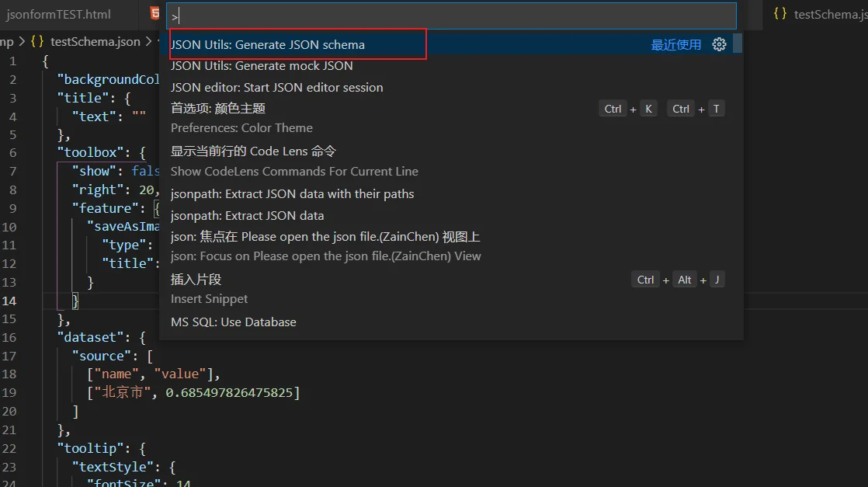Click the 最近使用 label
Viewport: 868px width, 487px height.
676,45
